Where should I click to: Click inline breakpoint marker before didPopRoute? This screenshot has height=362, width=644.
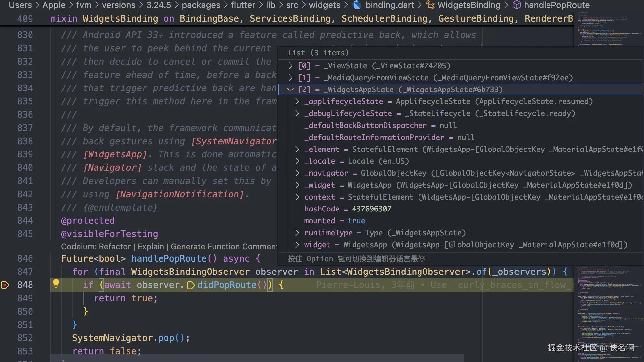coord(191,285)
